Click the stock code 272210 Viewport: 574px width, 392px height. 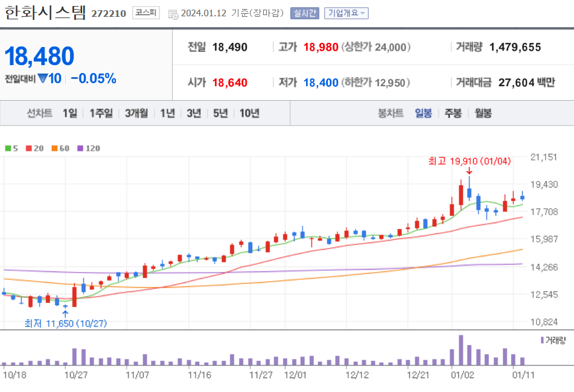click(109, 13)
